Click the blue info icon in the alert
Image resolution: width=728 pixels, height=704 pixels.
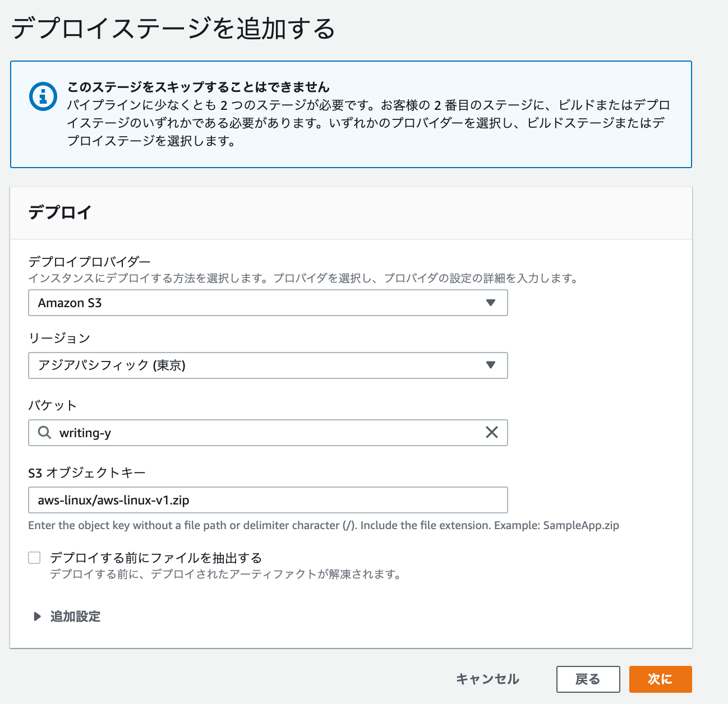coord(43,96)
